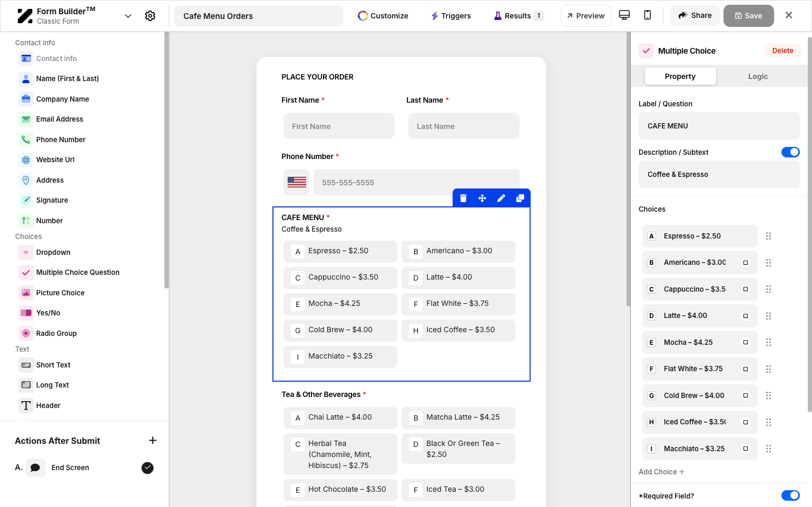Save the form

point(749,16)
